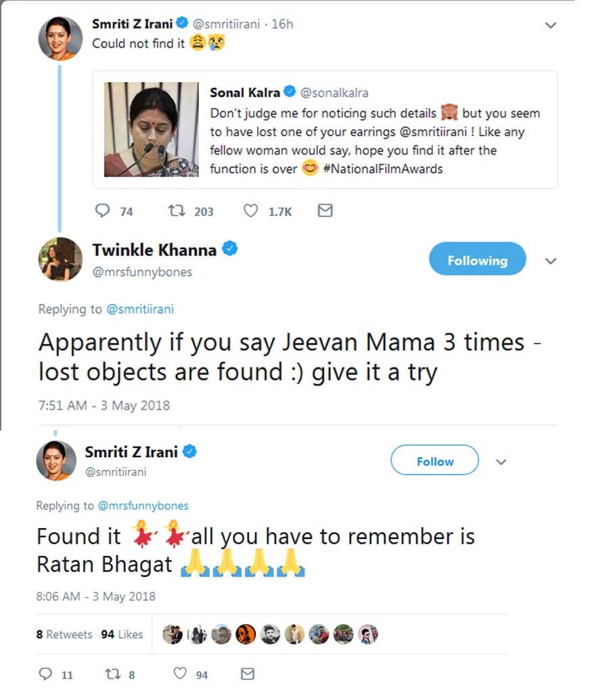Viewport: 607px width, 700px height.
Task: Follow Smriti Z Irani using Follow button
Action: 434,460
